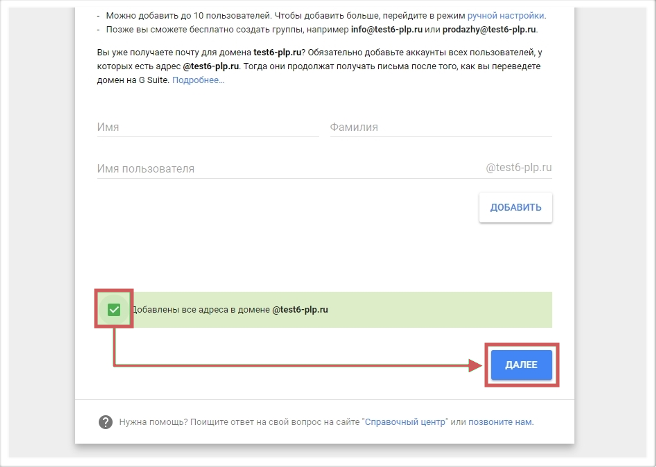Click the ДОБАВИТЬ button
The width and height of the screenshot is (656, 467).
pos(515,207)
